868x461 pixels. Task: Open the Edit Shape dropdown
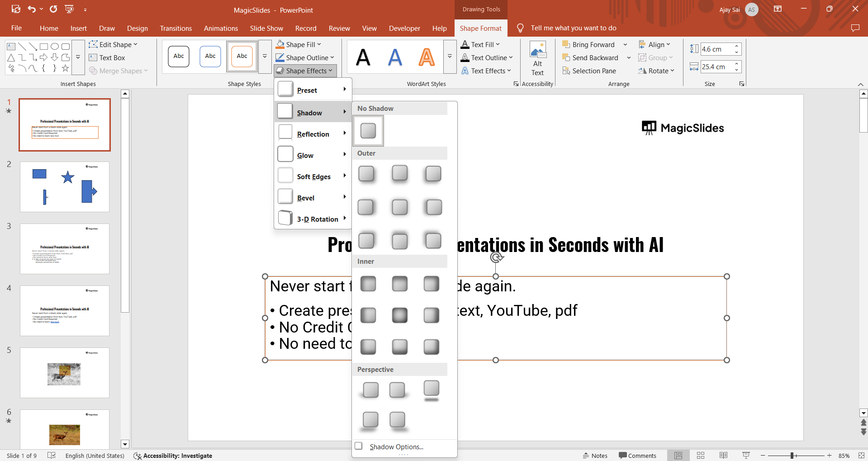[113, 44]
